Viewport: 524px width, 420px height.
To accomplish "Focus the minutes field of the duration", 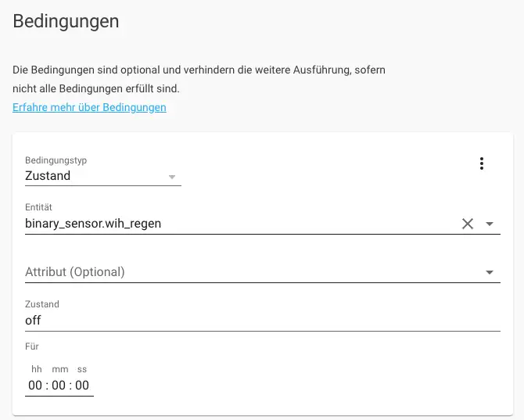I will point(59,385).
